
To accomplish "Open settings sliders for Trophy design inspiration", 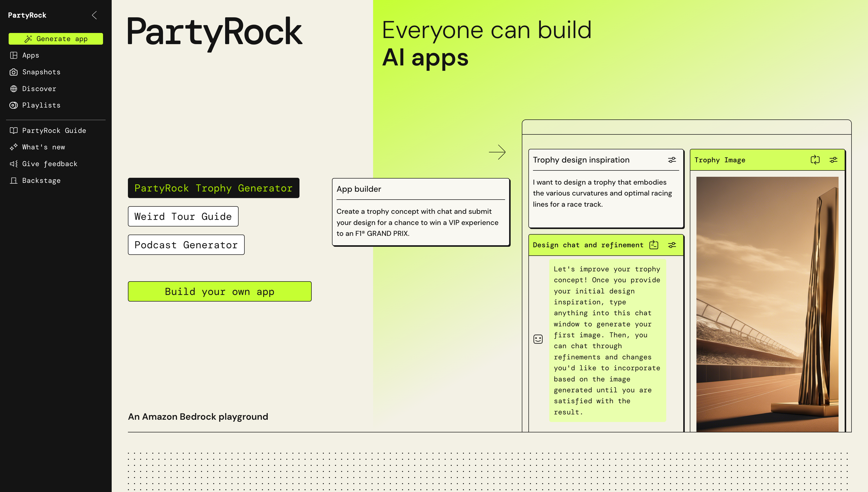I will pos(672,160).
